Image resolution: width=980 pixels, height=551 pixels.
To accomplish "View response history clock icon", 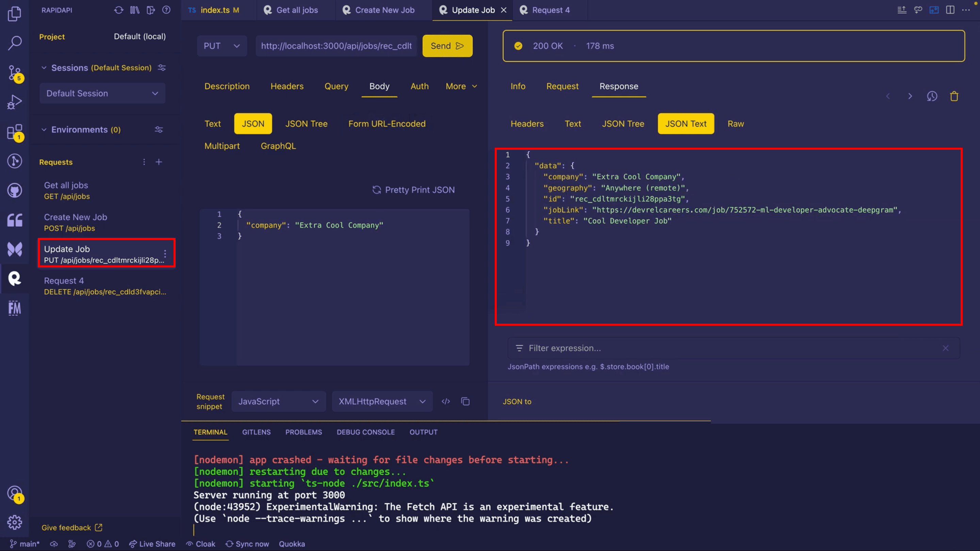I will point(932,96).
